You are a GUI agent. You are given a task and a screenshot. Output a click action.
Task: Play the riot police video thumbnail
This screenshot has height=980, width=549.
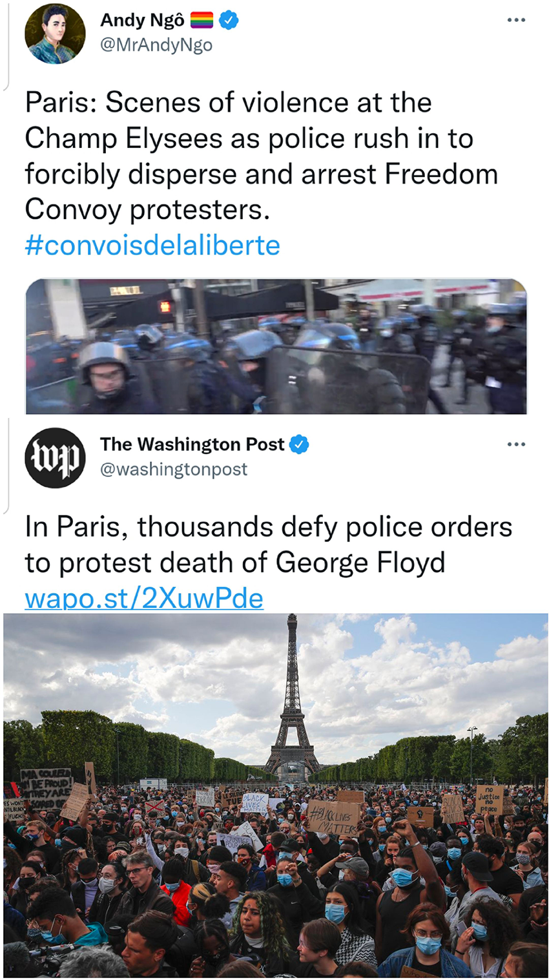(x=276, y=346)
